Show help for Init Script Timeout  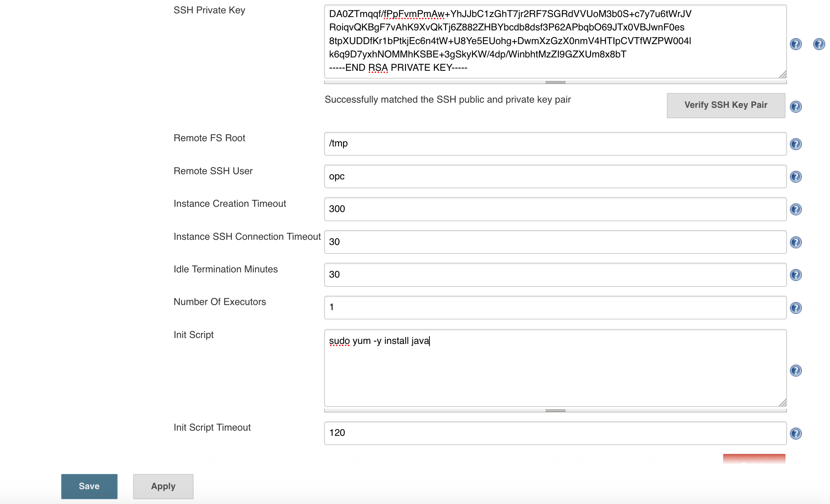pyautogui.click(x=796, y=434)
